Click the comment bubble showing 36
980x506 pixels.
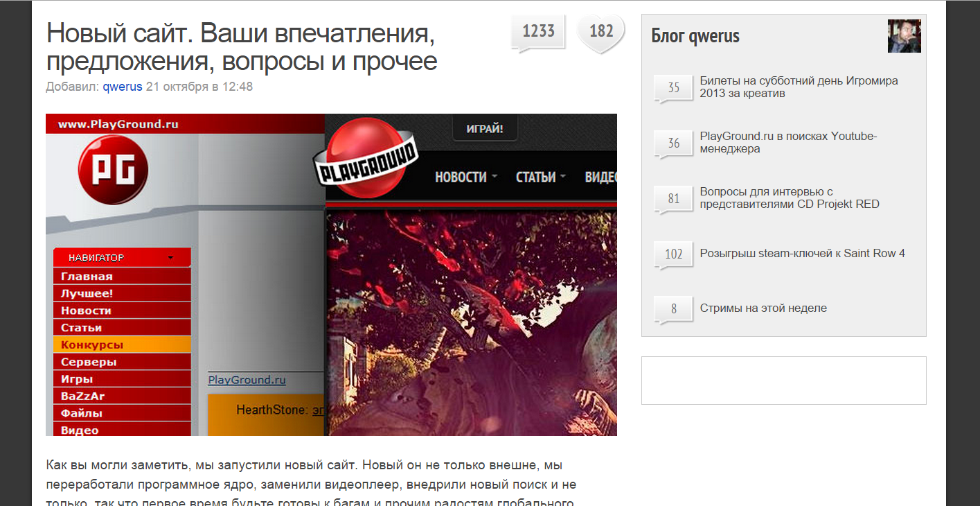(x=673, y=143)
